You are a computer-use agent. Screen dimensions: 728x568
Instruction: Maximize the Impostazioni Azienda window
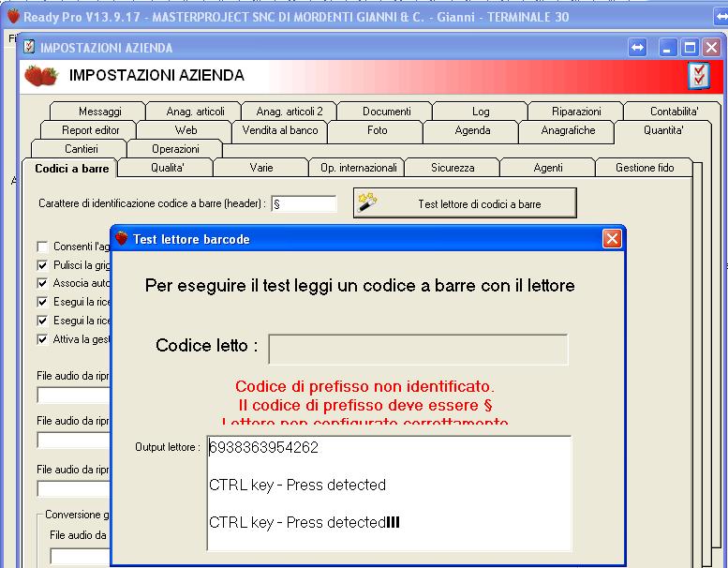[x=690, y=48]
